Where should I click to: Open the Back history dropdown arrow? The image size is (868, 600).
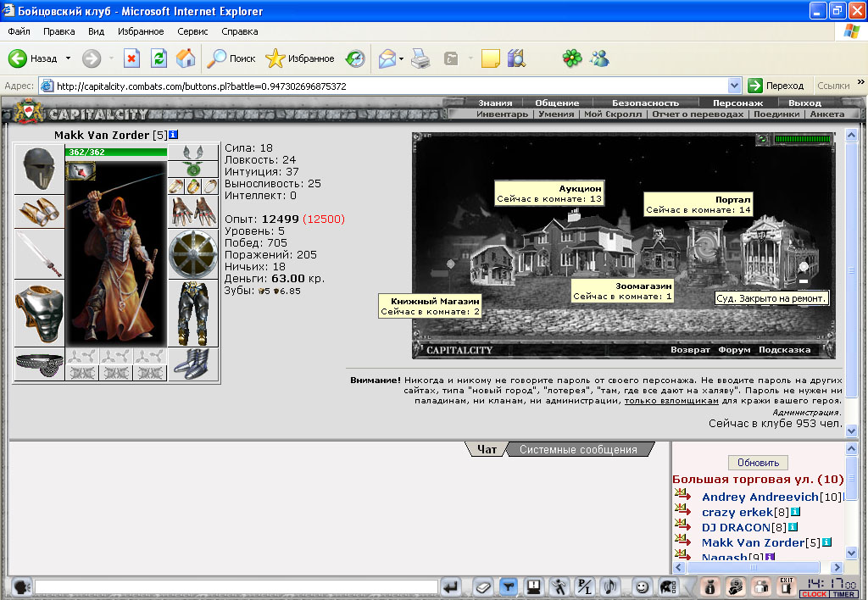click(x=68, y=58)
